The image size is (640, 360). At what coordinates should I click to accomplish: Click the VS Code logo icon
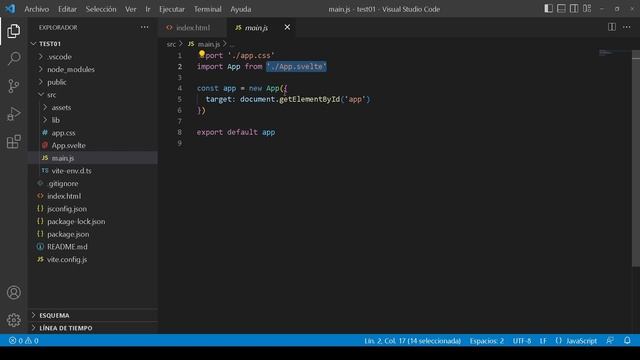pyautogui.click(x=10, y=9)
